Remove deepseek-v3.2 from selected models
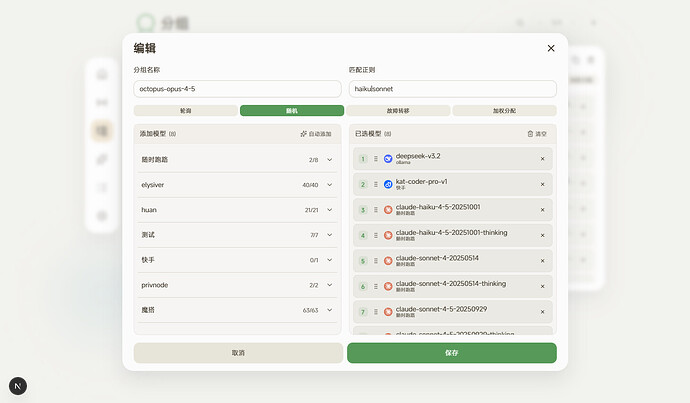The width and height of the screenshot is (690, 403). (542, 159)
